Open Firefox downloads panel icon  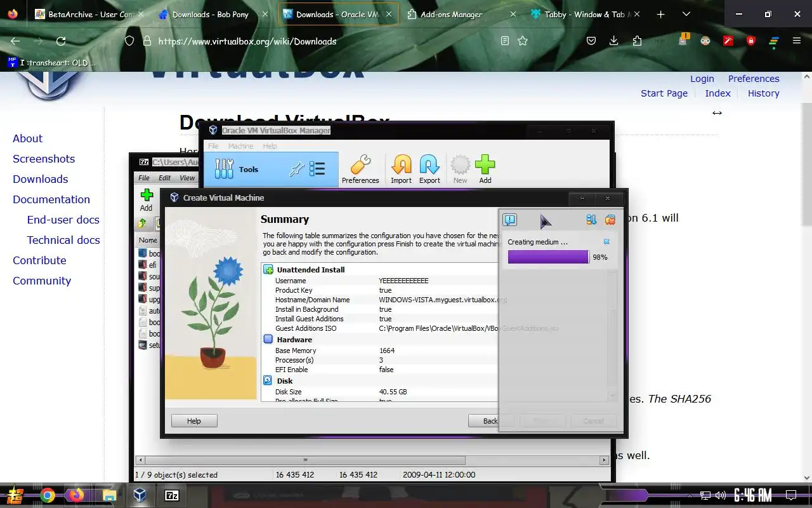pos(614,41)
